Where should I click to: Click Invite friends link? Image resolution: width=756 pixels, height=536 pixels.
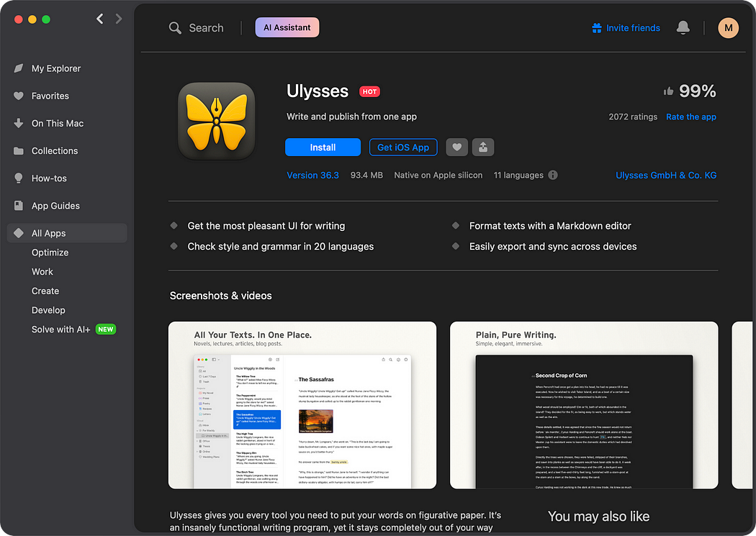click(x=626, y=28)
